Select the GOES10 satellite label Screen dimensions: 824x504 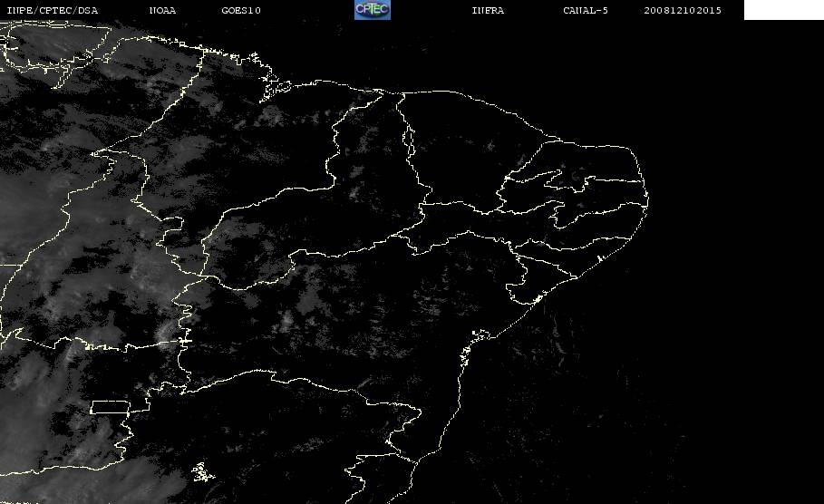[241, 10]
